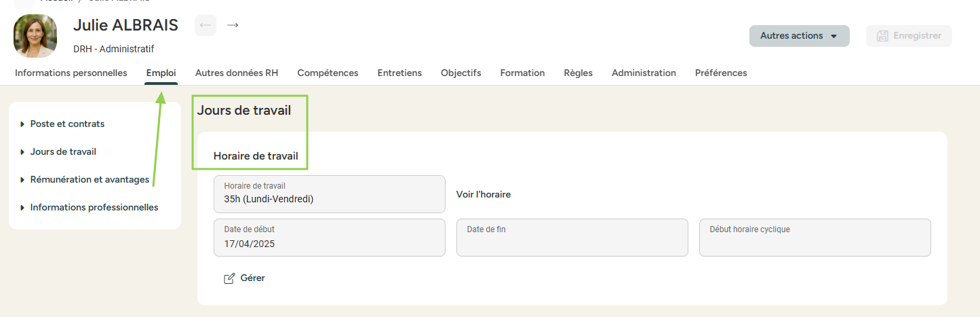Click Julie Albrais profile photo
Image resolution: width=980 pixels, height=317 pixels.
[x=35, y=36]
